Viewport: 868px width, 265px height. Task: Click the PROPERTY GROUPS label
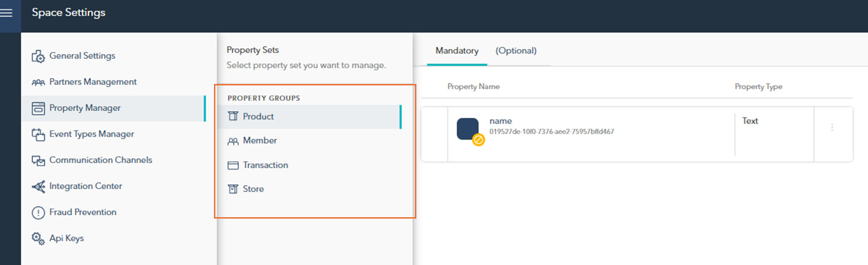tap(264, 98)
